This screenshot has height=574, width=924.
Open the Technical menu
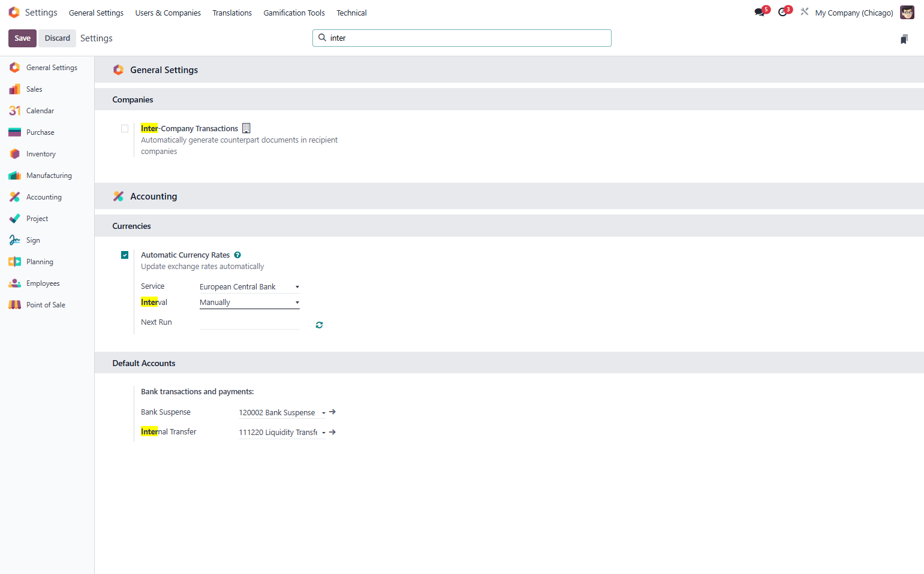(x=351, y=13)
